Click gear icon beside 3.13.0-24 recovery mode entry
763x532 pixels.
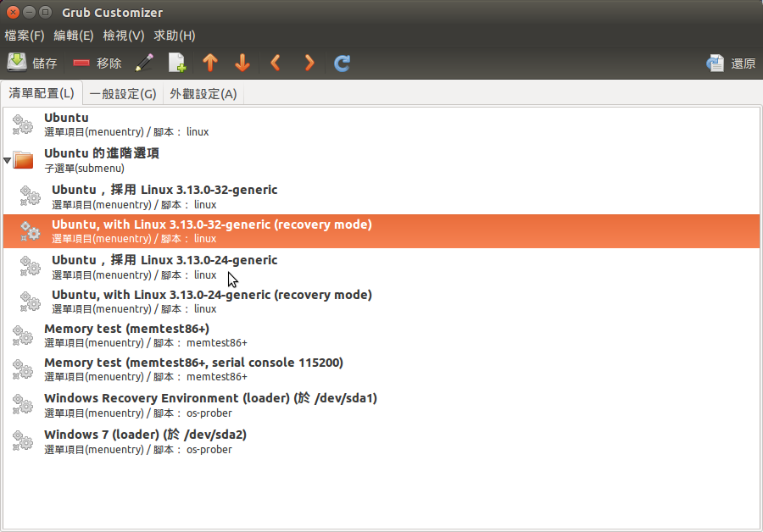tap(31, 302)
